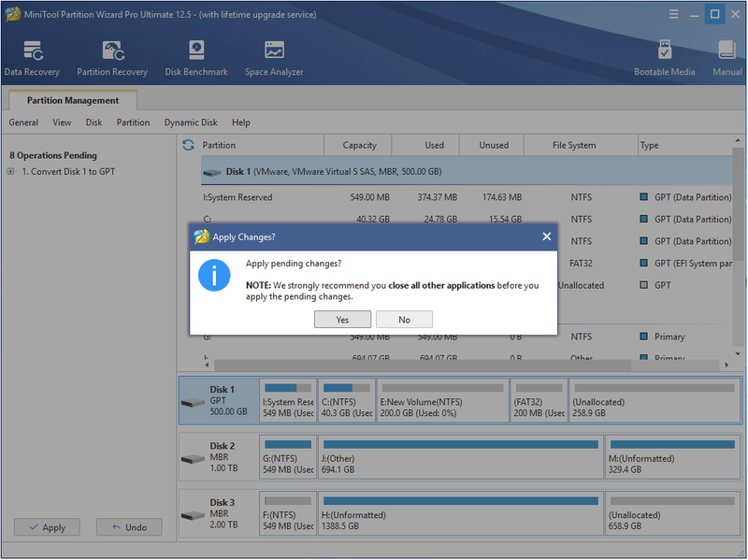Close the Apply Changes dialog
Viewport: 748px width, 560px height.
tap(547, 237)
